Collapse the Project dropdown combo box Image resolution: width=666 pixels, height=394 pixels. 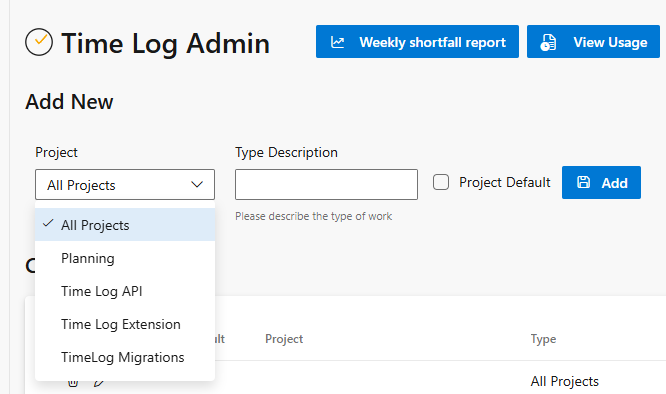(125, 184)
